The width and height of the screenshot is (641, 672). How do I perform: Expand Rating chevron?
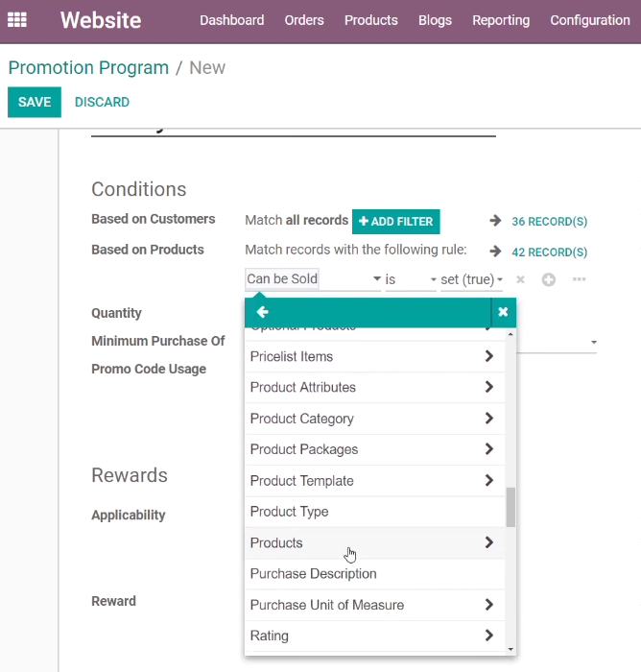click(x=488, y=636)
